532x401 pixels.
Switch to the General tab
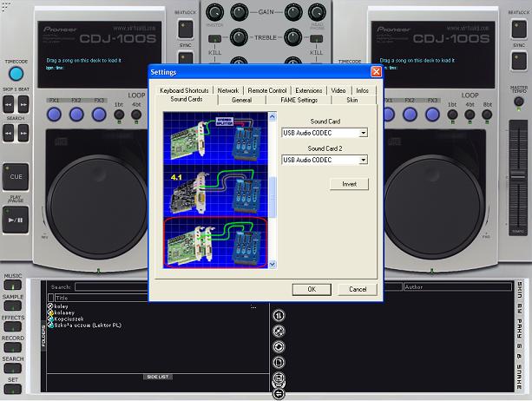click(241, 100)
